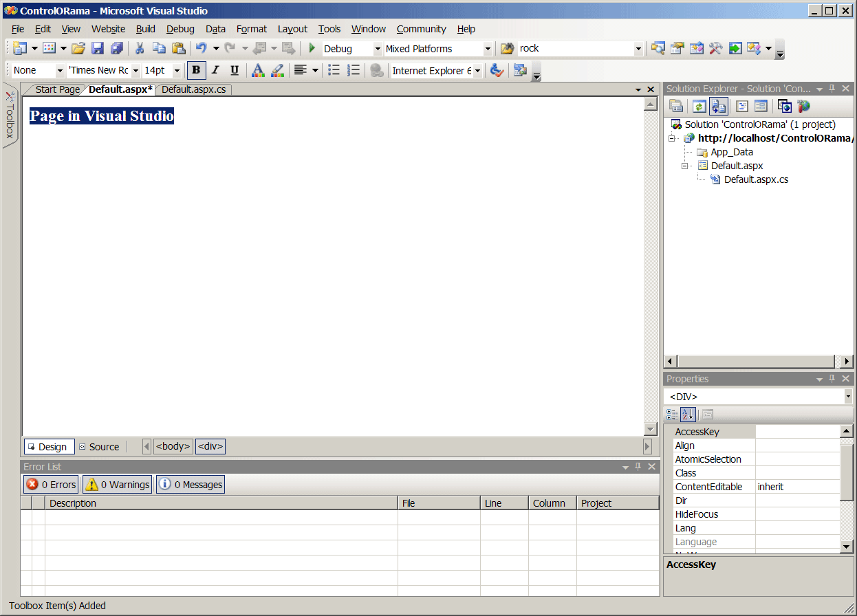Open the Website menu
This screenshot has width=857, height=616.
click(108, 29)
